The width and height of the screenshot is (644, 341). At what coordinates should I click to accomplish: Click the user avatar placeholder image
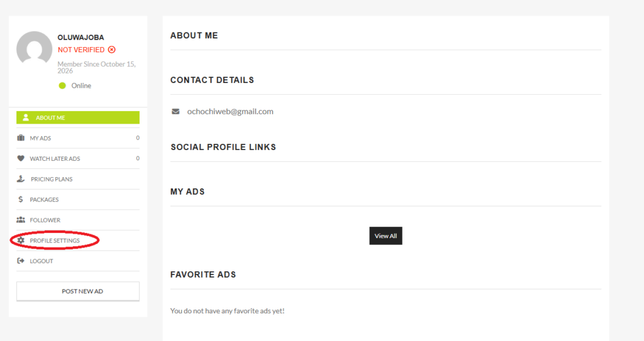tap(35, 46)
